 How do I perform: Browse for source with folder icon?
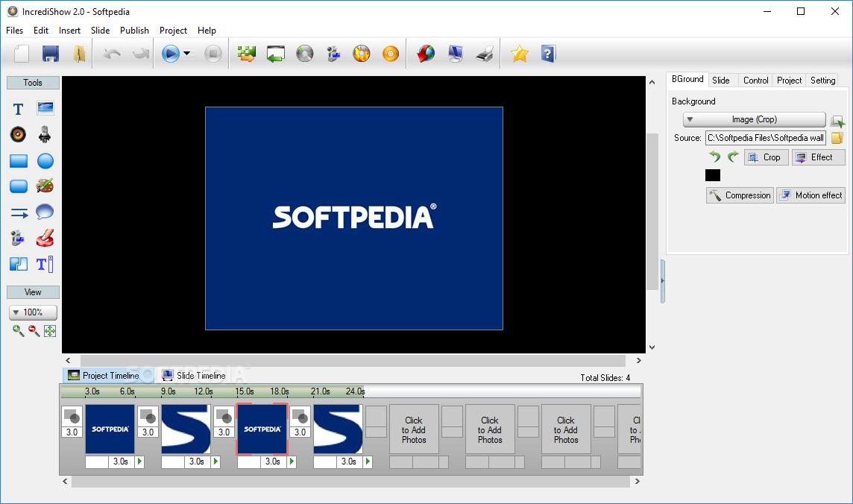point(837,138)
